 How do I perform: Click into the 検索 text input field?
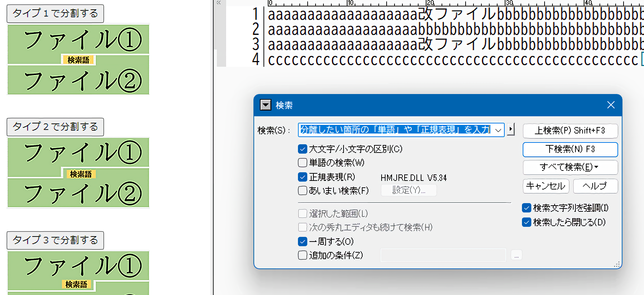[x=395, y=130]
